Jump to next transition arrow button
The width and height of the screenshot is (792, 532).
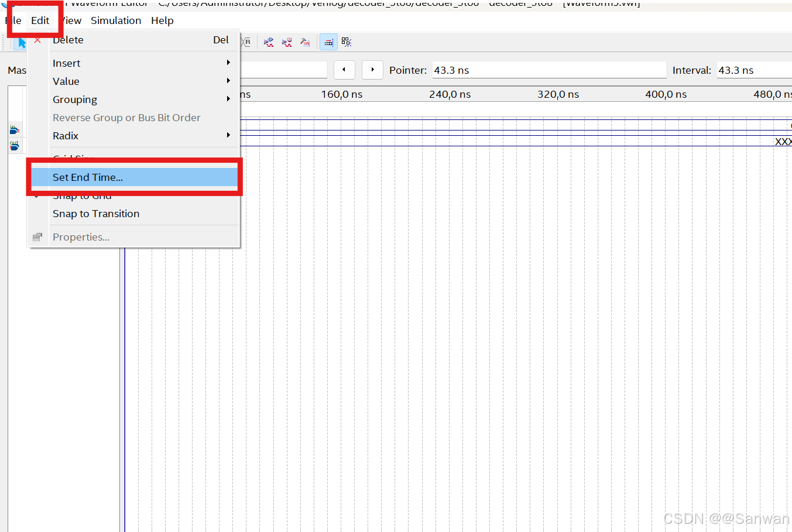(372, 70)
